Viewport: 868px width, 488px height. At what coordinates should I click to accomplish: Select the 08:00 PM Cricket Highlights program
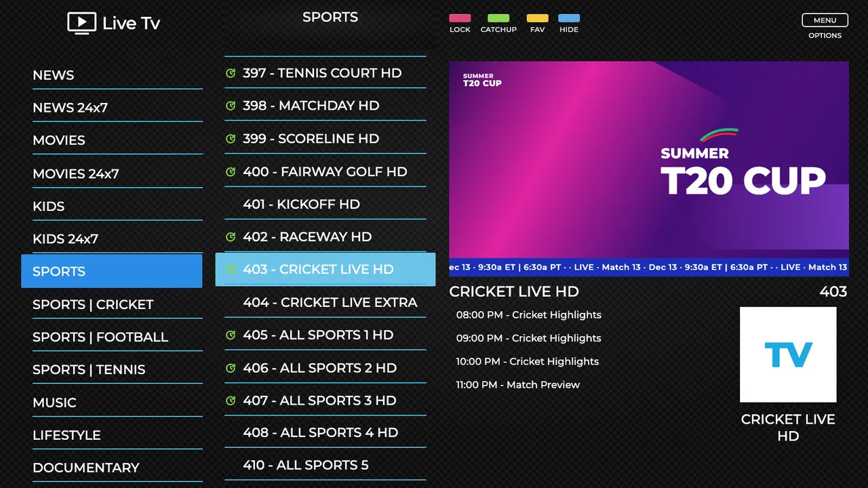(x=529, y=314)
